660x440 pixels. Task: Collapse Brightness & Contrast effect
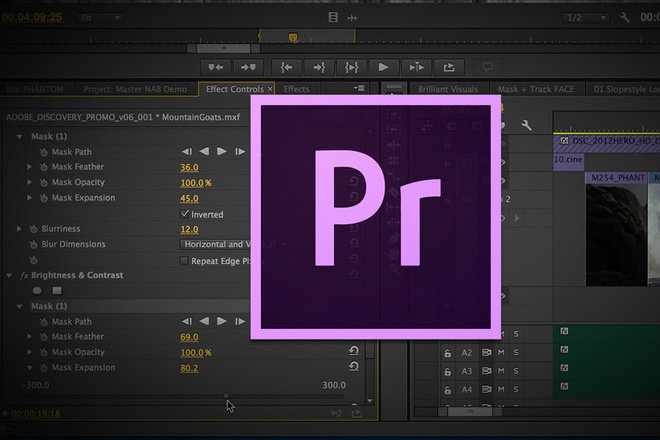[9, 275]
